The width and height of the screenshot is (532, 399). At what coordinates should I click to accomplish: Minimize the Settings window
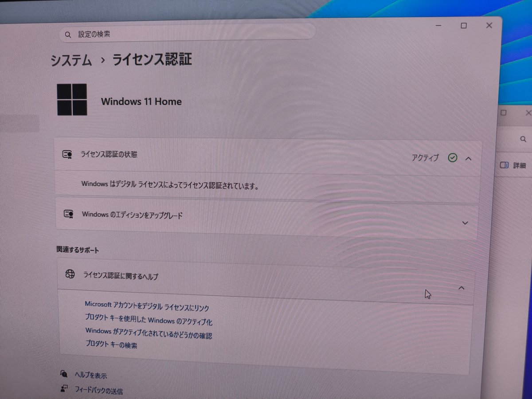(438, 26)
